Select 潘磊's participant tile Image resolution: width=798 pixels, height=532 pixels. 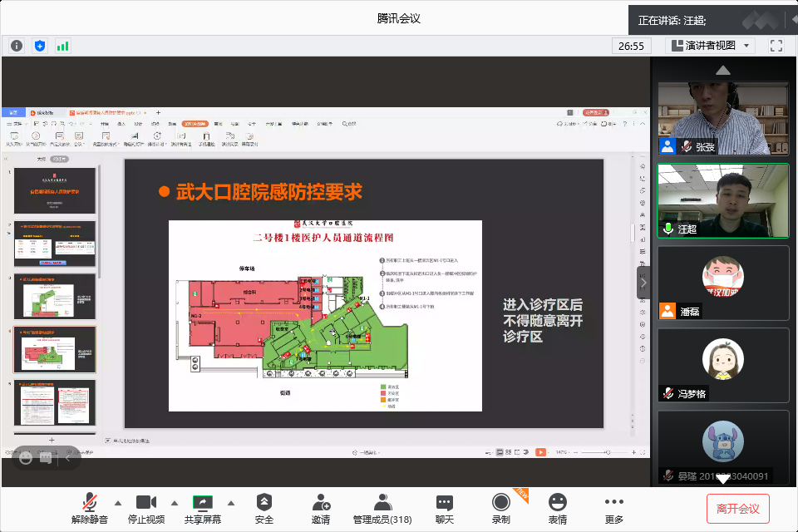[723, 283]
